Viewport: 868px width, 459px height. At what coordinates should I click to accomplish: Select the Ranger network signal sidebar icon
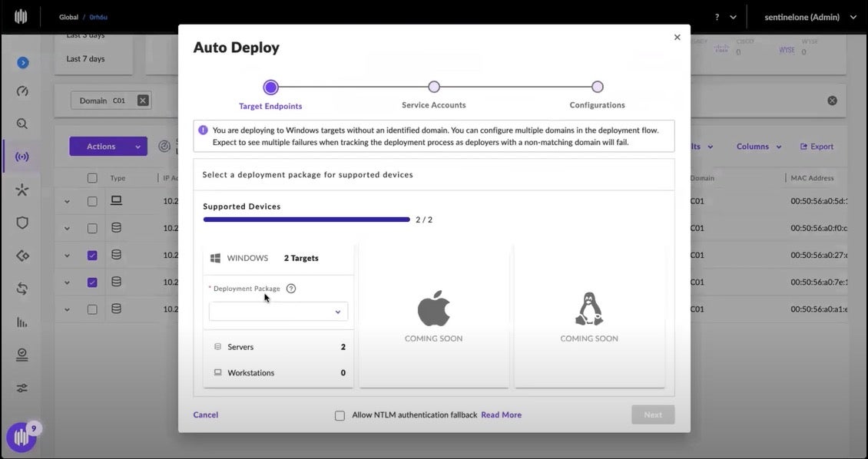tap(22, 157)
